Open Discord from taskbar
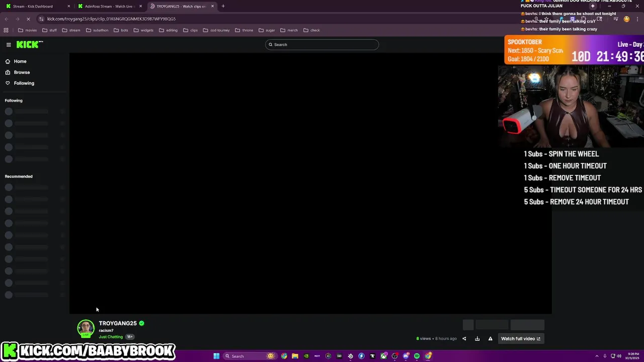 (x=406, y=356)
